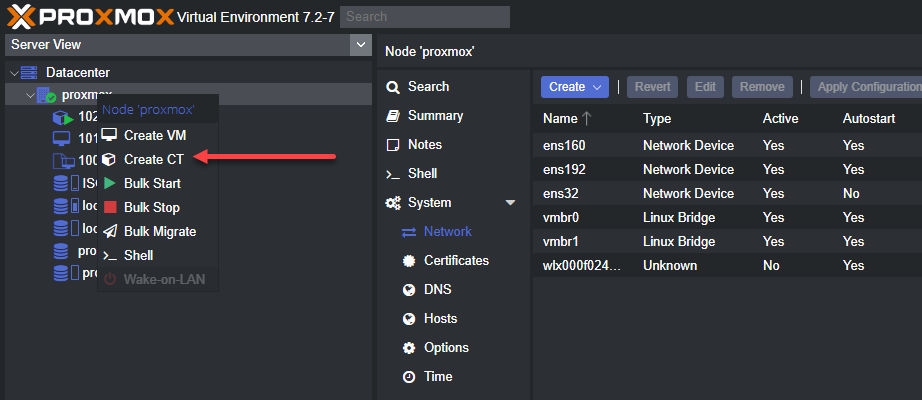Click the Active column header
This screenshot has height=400, width=922.
pos(780,118)
